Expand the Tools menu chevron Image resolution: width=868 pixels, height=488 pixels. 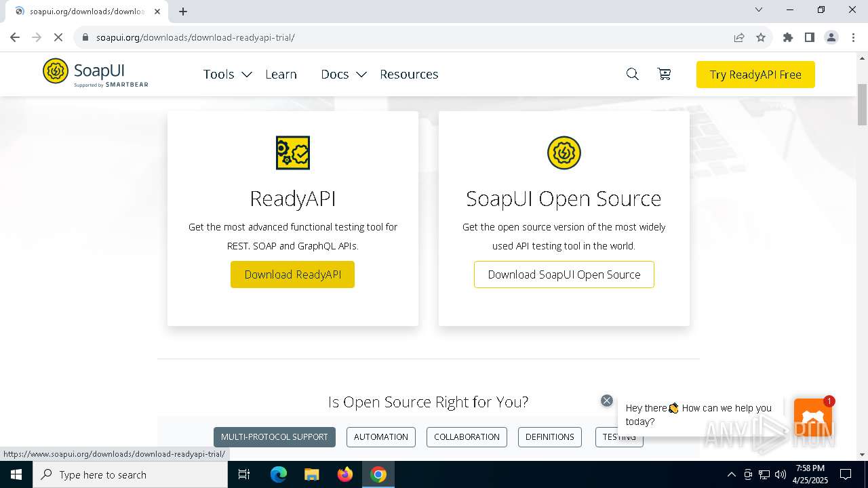click(x=247, y=75)
